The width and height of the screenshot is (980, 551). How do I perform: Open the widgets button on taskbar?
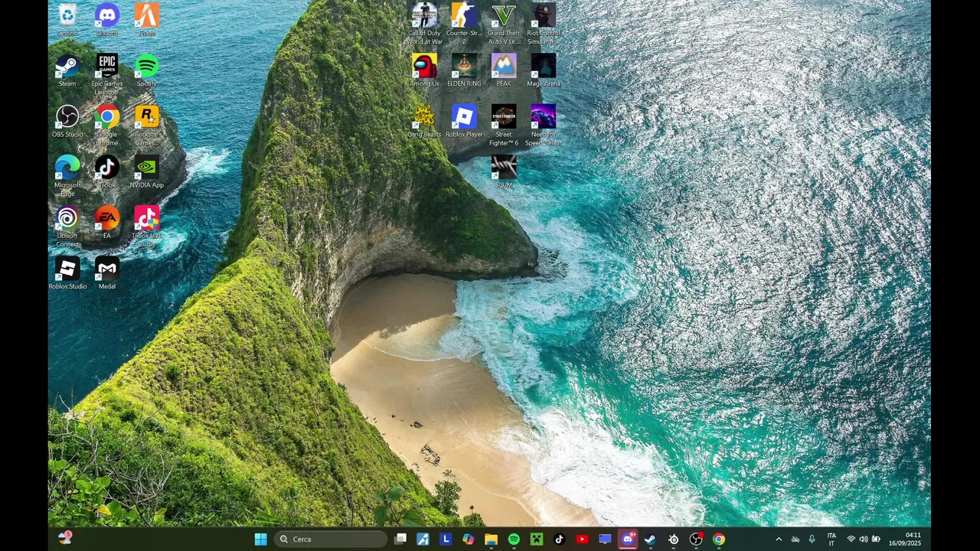pyautogui.click(x=65, y=539)
